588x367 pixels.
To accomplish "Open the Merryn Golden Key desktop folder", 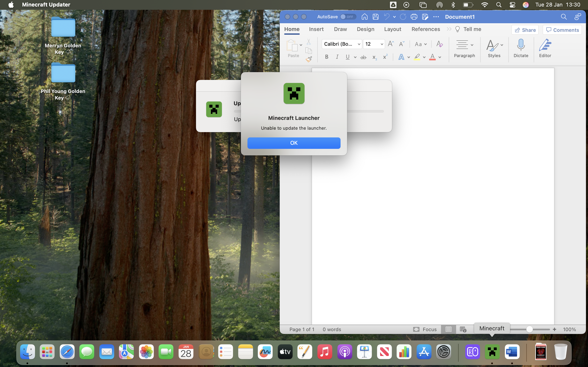I will click(63, 27).
